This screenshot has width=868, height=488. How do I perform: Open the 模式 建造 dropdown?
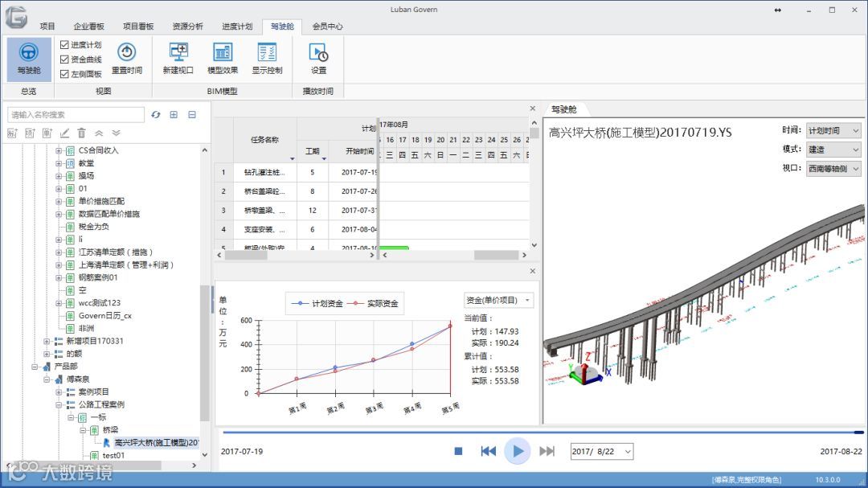pyautogui.click(x=833, y=150)
